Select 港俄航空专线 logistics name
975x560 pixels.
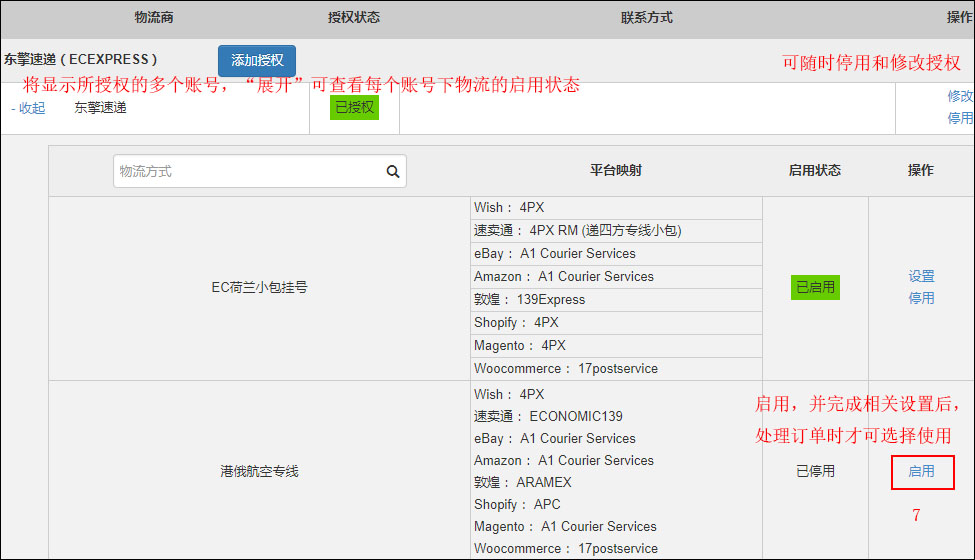tap(259, 472)
